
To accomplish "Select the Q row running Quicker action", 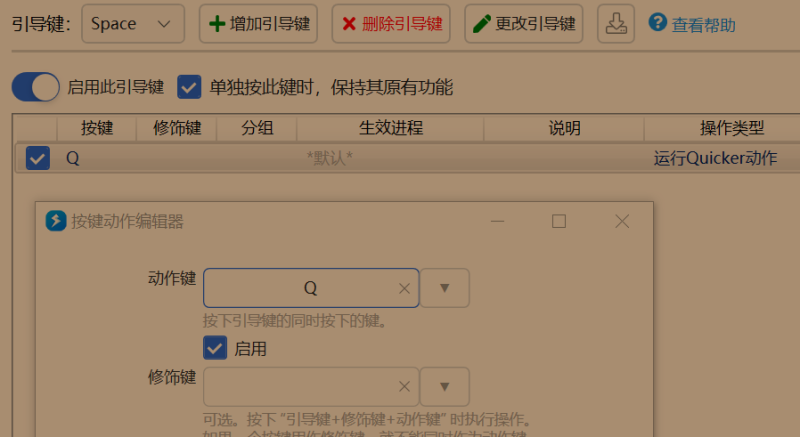I will 408,158.
